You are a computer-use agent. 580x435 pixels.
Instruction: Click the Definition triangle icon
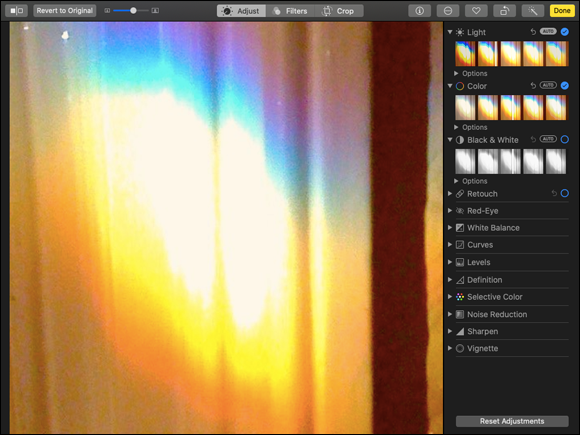[460, 280]
